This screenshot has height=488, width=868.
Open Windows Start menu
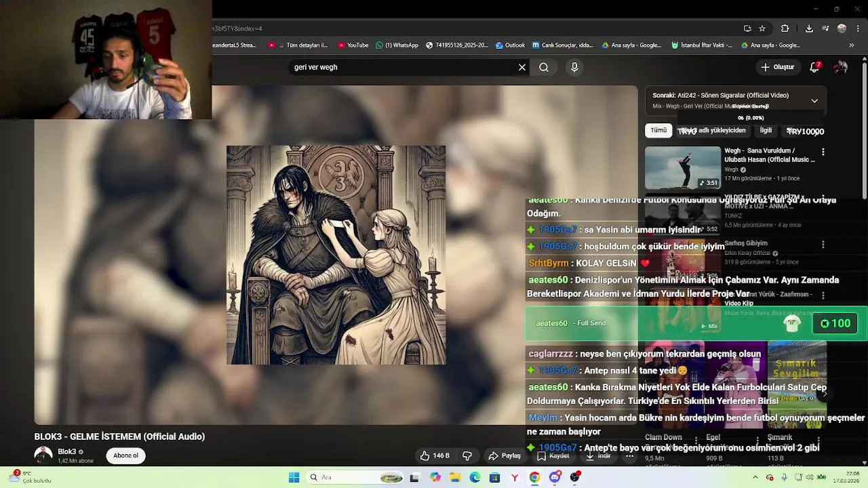(294, 477)
